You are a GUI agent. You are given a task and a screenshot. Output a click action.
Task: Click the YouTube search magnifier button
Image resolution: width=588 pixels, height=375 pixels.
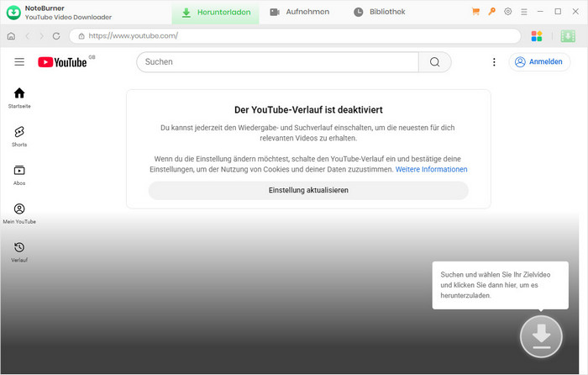pos(434,62)
